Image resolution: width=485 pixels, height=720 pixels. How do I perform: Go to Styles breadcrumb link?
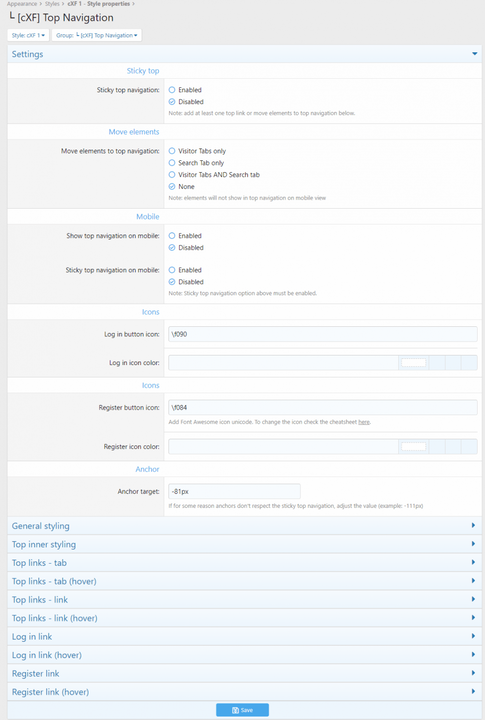[52, 4]
